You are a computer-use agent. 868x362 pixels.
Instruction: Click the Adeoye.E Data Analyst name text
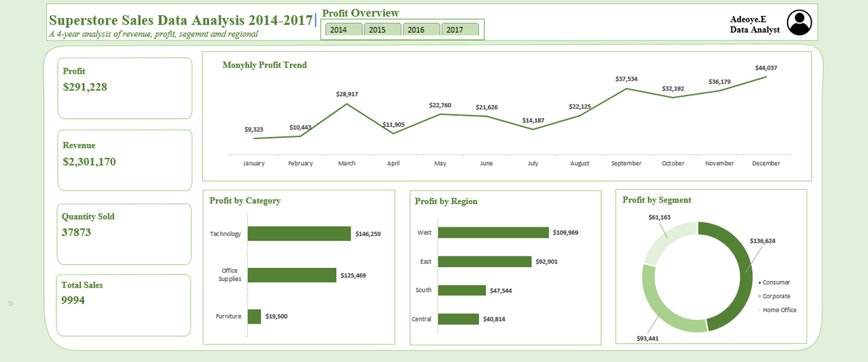tap(754, 25)
